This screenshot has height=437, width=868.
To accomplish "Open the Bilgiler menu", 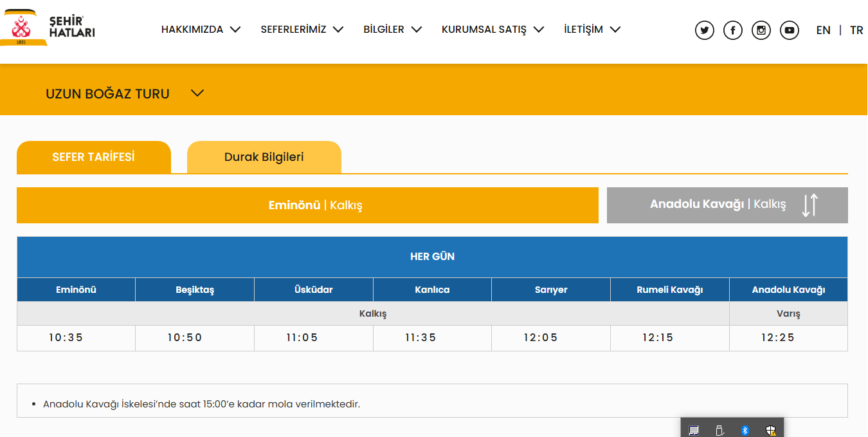I will 392,30.
